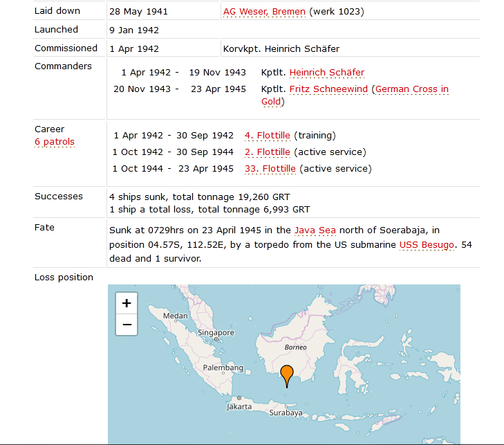
Task: Click the Surabaya label on map
Action: pos(286,412)
